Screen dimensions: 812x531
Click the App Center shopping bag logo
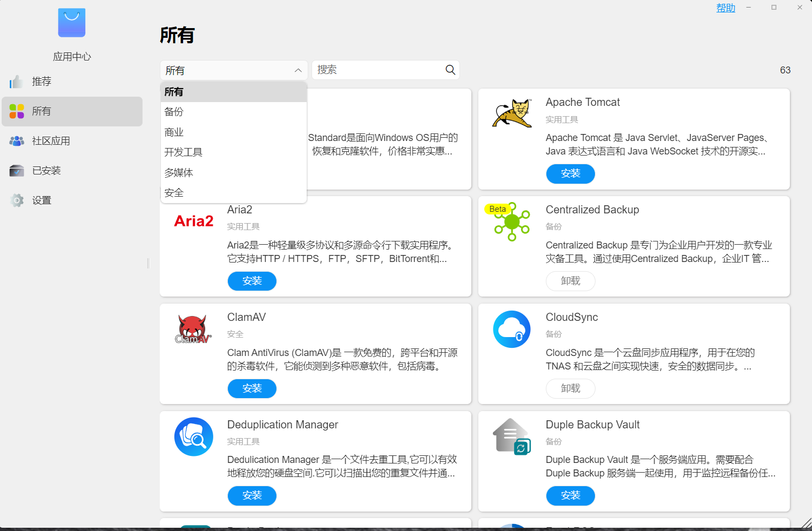pos(72,23)
